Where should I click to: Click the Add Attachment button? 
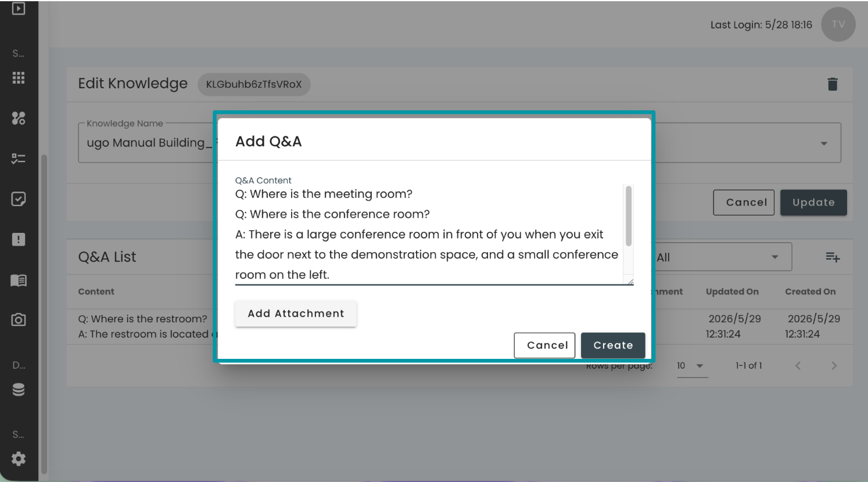tap(296, 314)
